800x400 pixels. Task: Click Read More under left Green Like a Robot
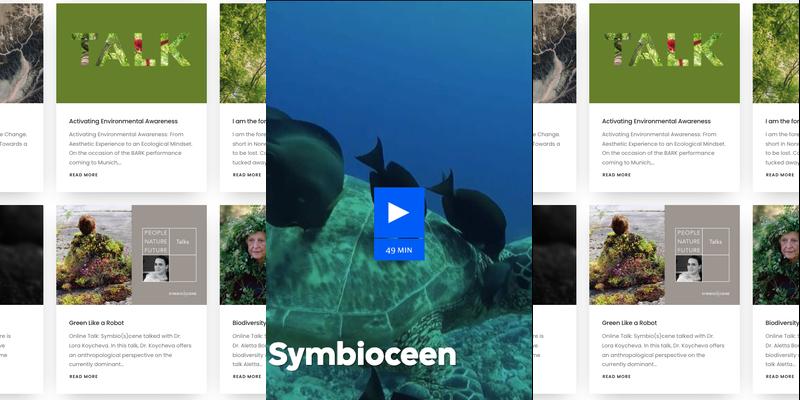[x=83, y=377]
